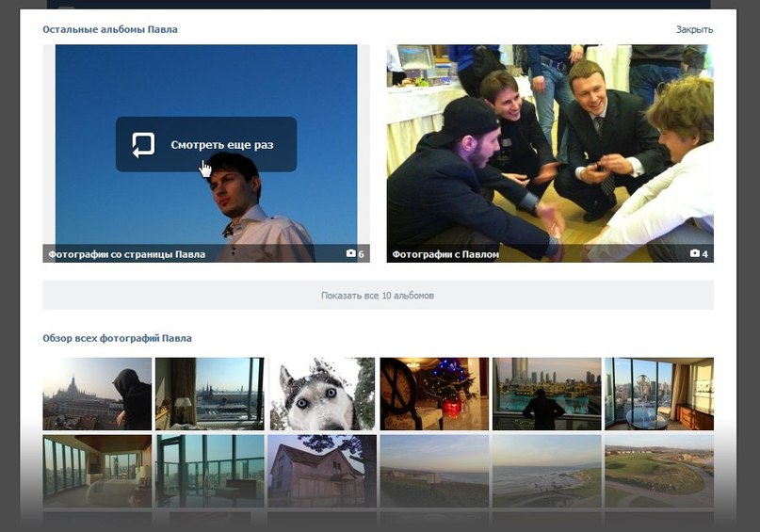Screen dimensions: 760x532
Task: Show all 10 albums button
Action: (378, 295)
